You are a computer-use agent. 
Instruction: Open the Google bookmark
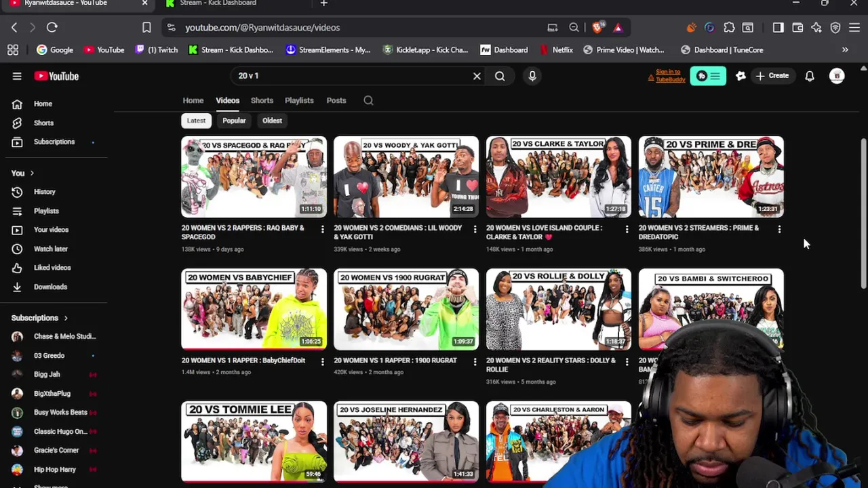click(55, 49)
